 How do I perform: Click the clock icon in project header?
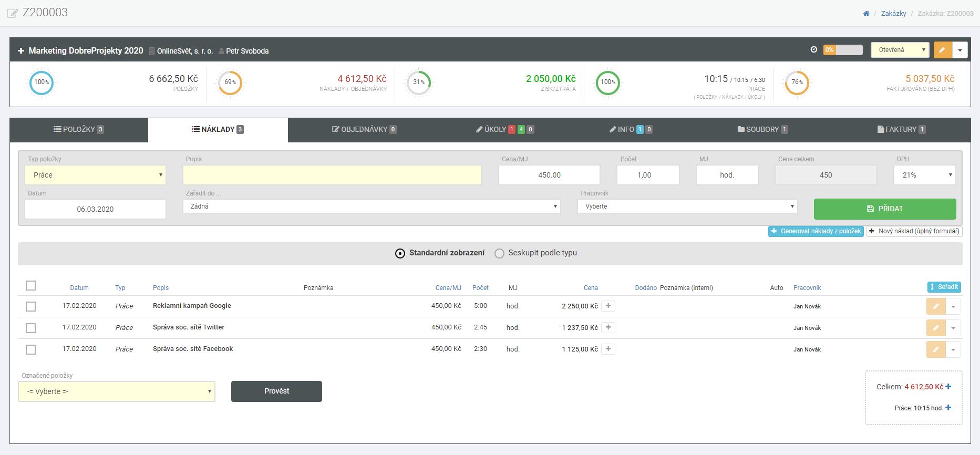tap(814, 50)
